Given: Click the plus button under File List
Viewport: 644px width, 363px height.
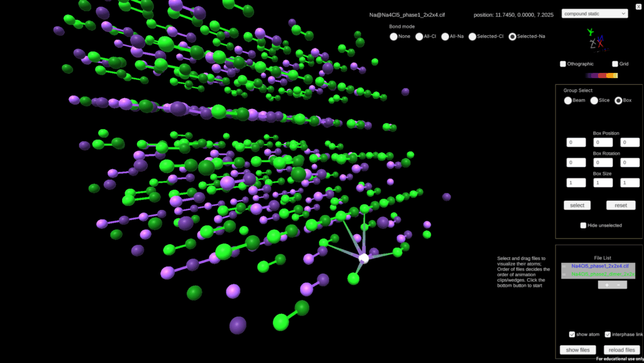Looking at the screenshot, I should (x=607, y=285).
